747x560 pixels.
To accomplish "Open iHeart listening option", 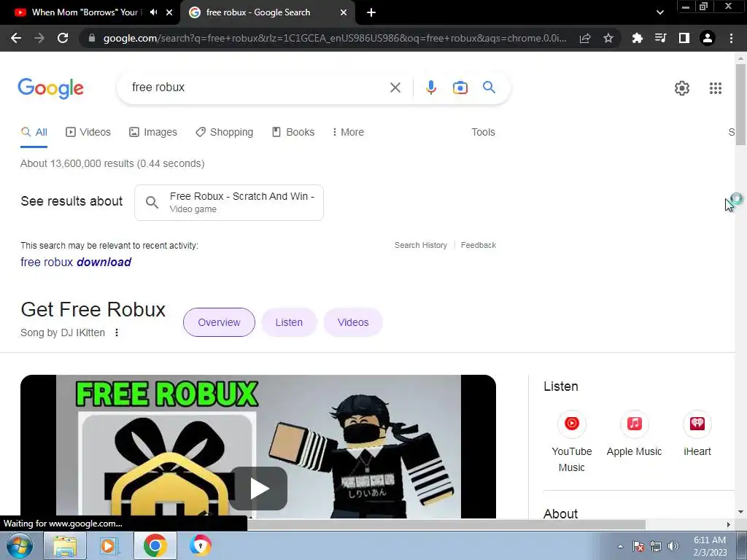I will click(x=697, y=433).
